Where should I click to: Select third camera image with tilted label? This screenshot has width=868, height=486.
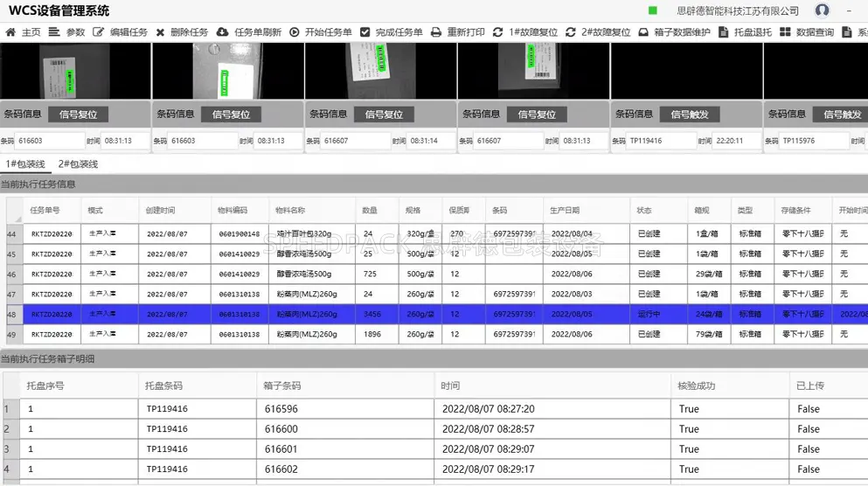click(381, 71)
